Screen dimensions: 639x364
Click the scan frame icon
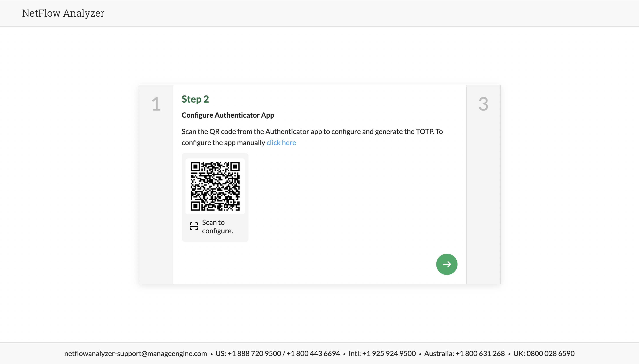tap(194, 226)
